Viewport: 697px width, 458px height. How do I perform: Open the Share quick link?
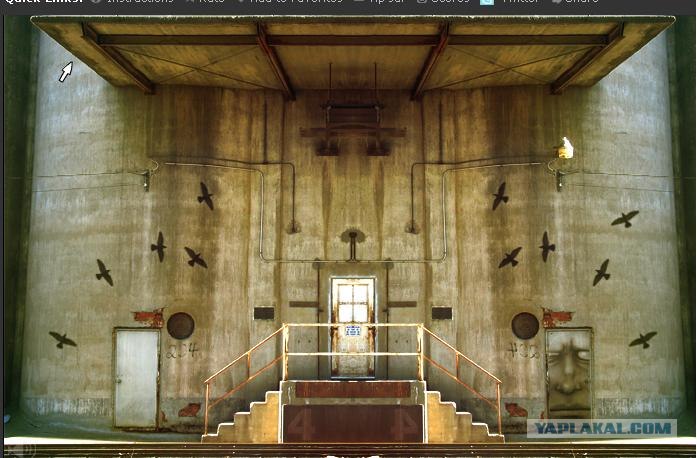(x=575, y=2)
